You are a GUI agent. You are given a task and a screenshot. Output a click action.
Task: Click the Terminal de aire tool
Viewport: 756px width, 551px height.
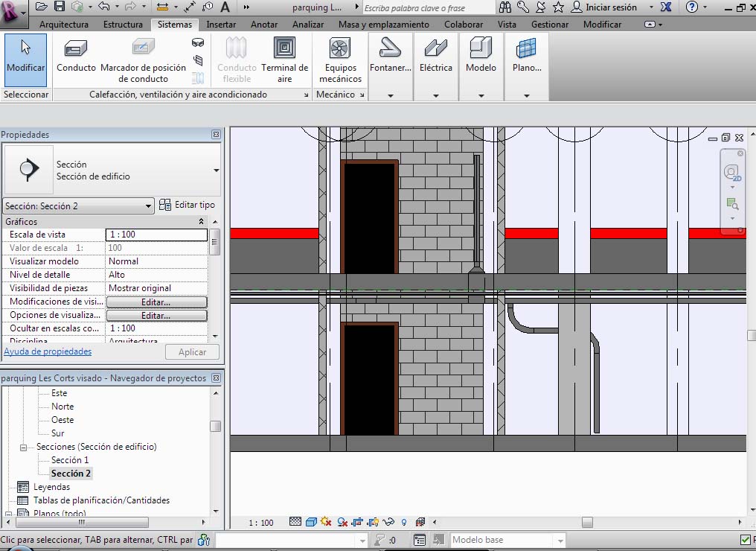[x=284, y=60]
